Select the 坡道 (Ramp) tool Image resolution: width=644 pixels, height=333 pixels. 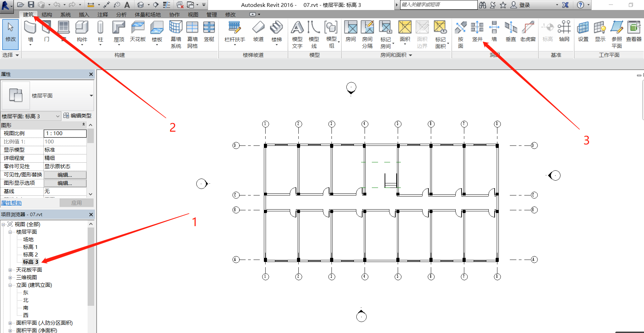258,28
